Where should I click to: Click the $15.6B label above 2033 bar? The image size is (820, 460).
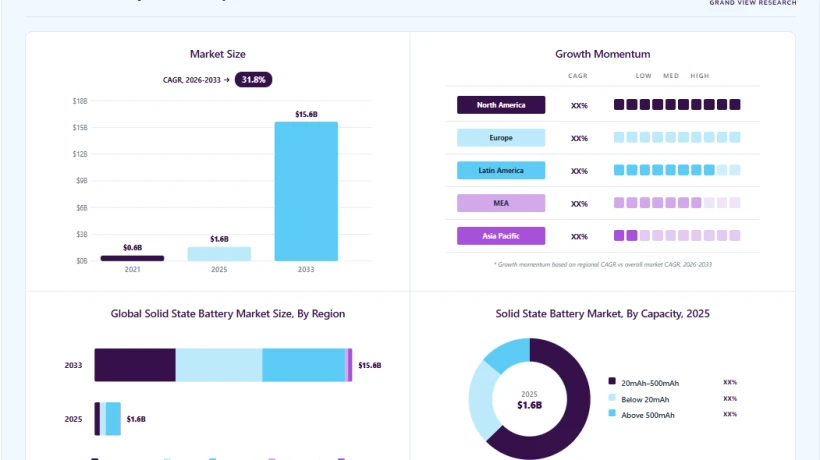coord(306,114)
